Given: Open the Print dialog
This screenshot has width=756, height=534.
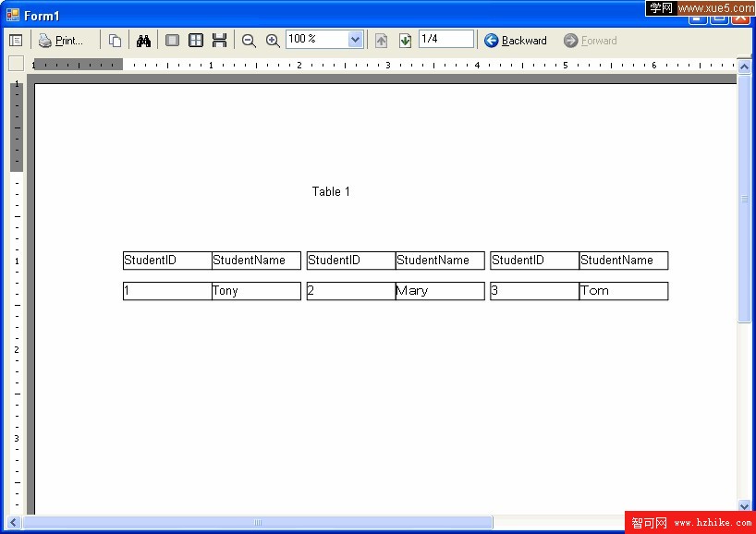Looking at the screenshot, I should coord(61,41).
